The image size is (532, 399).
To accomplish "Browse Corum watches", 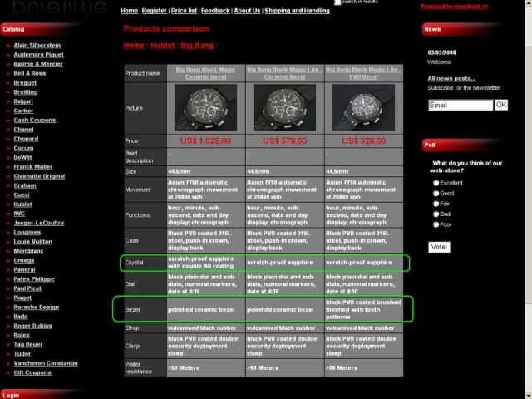I will (x=24, y=148).
